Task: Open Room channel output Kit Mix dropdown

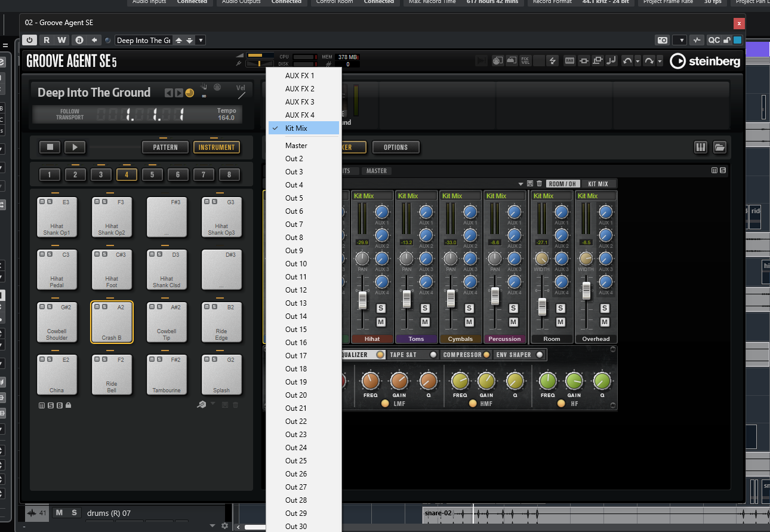Action: pos(552,196)
